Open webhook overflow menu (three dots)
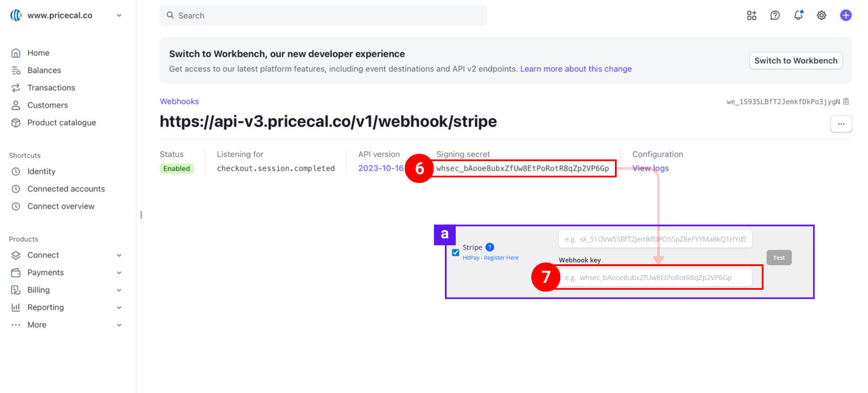 (841, 124)
